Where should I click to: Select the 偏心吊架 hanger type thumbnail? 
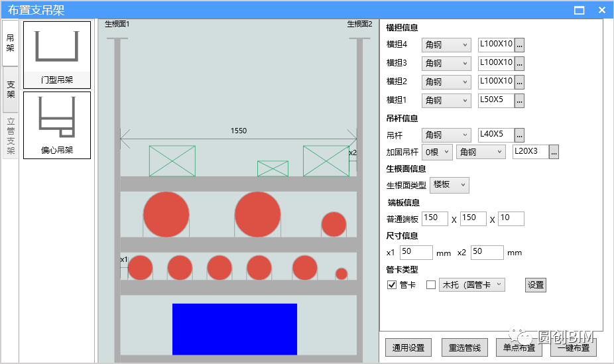tap(57, 125)
